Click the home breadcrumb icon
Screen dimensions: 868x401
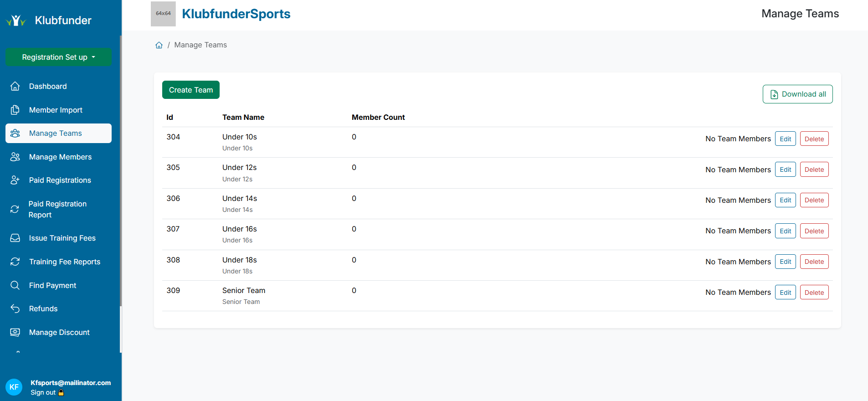pyautogui.click(x=159, y=45)
